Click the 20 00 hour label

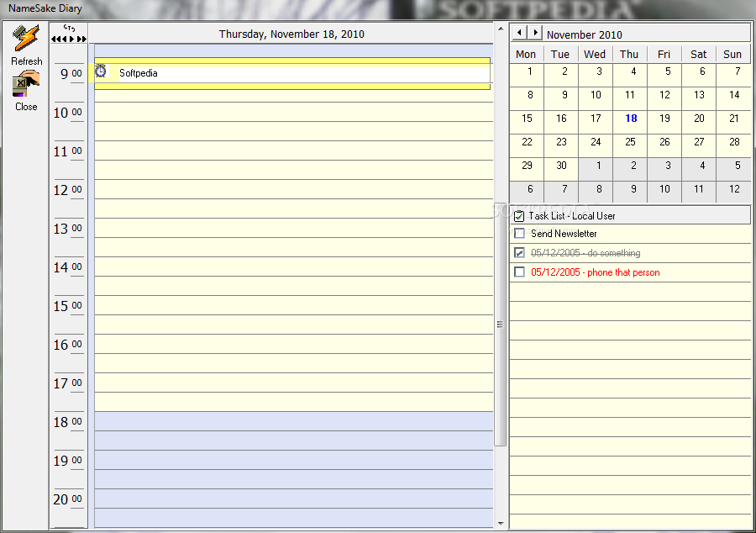pos(67,499)
